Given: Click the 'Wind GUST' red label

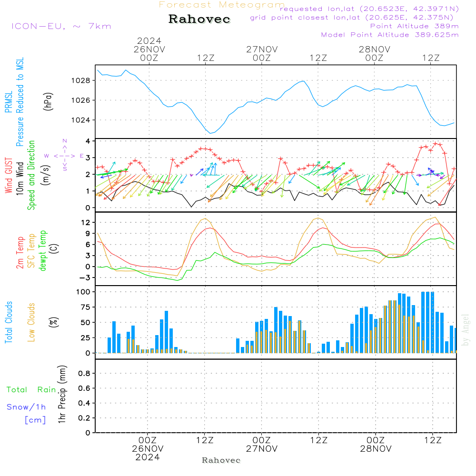Looking at the screenshot, I should (9, 176).
